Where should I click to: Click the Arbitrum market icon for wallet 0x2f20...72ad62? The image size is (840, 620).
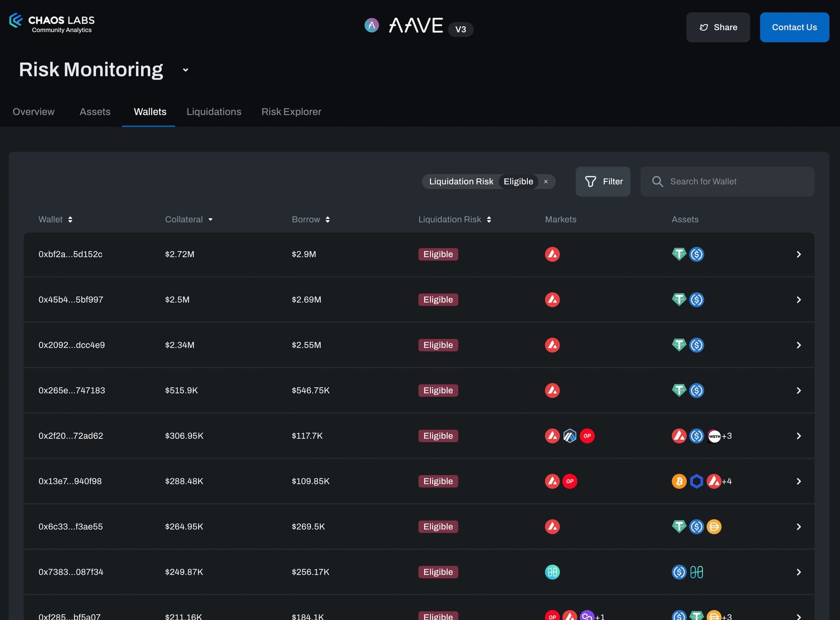pyautogui.click(x=570, y=436)
